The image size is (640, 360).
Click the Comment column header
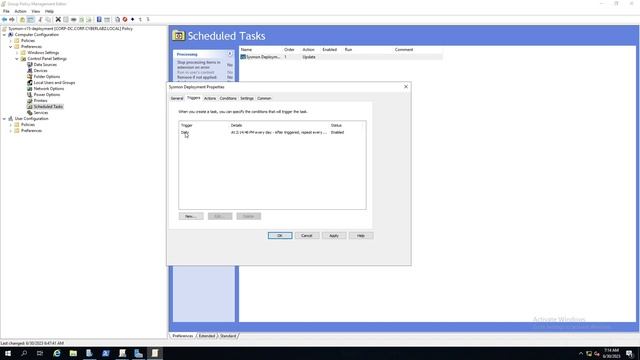point(418,49)
